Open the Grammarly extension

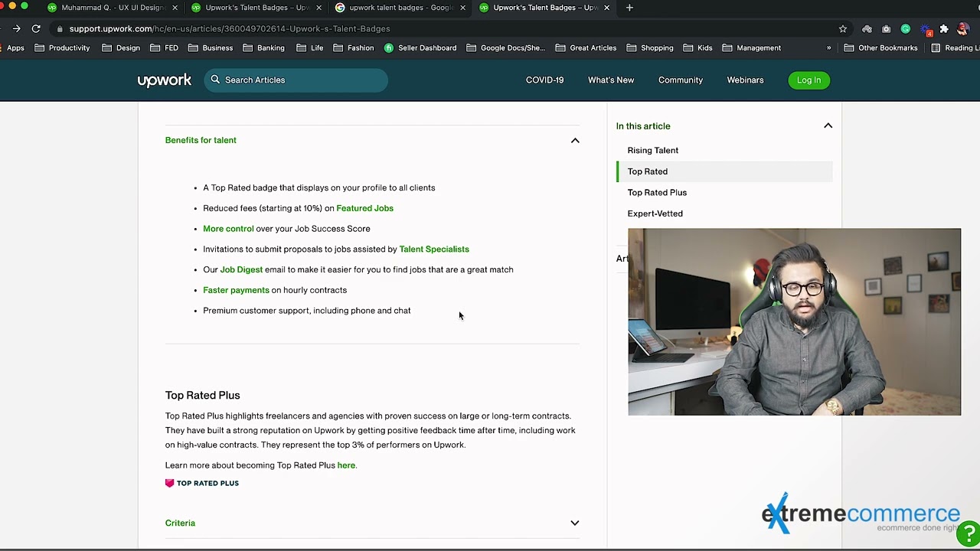(x=906, y=29)
